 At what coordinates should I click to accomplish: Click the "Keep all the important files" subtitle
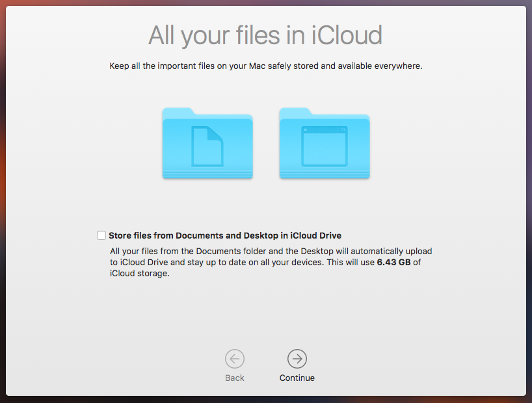265,66
